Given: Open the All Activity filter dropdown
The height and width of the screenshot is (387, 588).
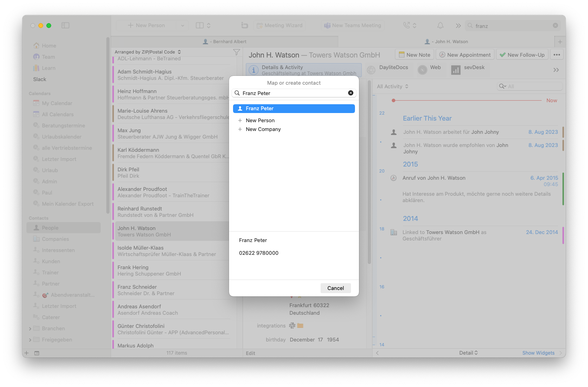Looking at the screenshot, I should 393,86.
